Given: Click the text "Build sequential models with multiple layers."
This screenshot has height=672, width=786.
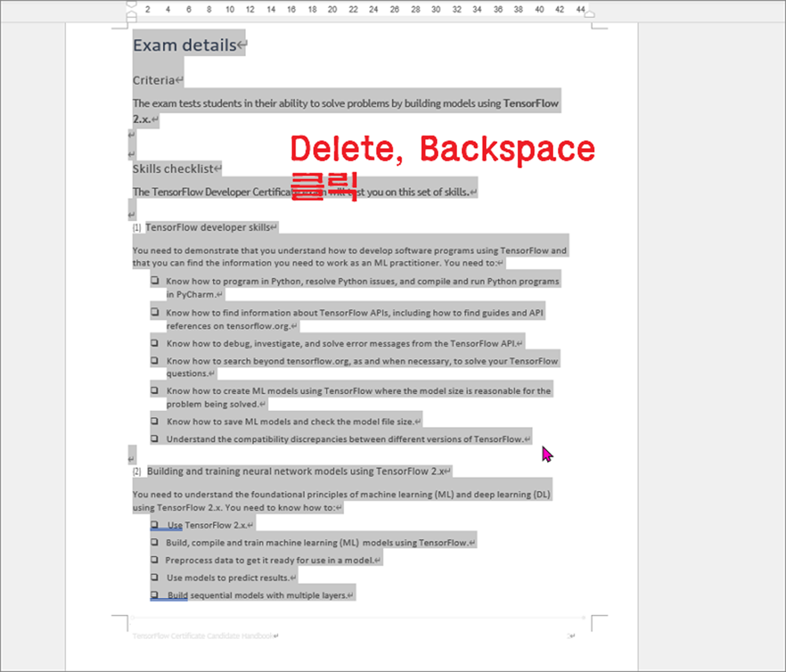Looking at the screenshot, I should (257, 595).
